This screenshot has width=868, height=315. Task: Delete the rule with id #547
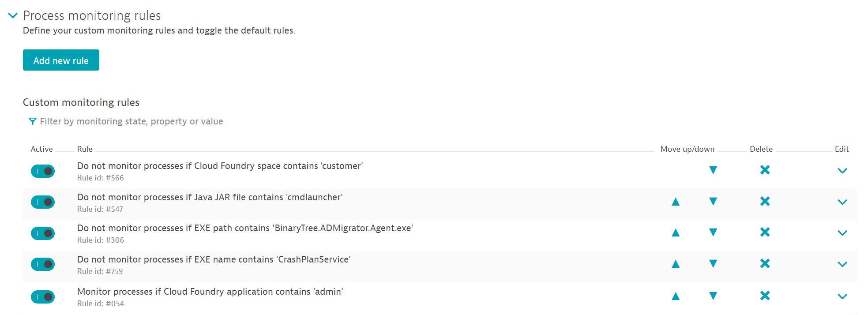tap(765, 202)
